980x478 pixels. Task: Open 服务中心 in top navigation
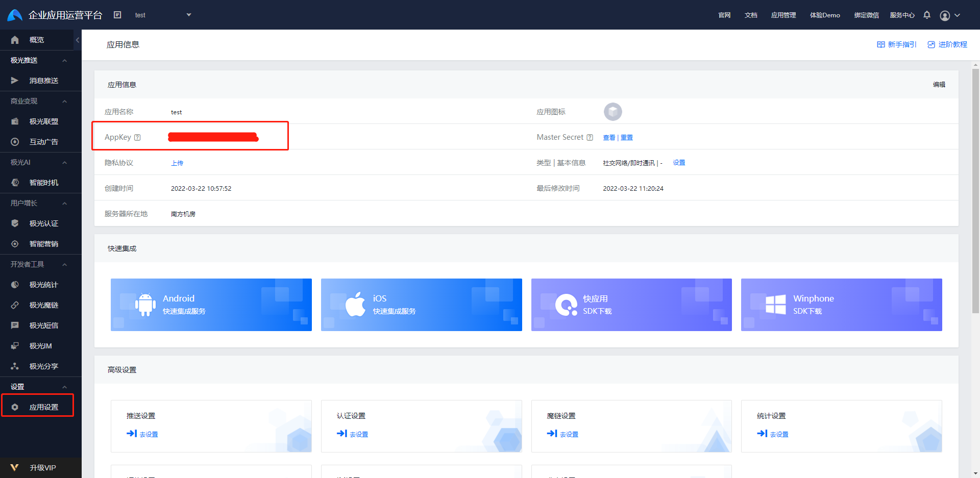tap(902, 15)
